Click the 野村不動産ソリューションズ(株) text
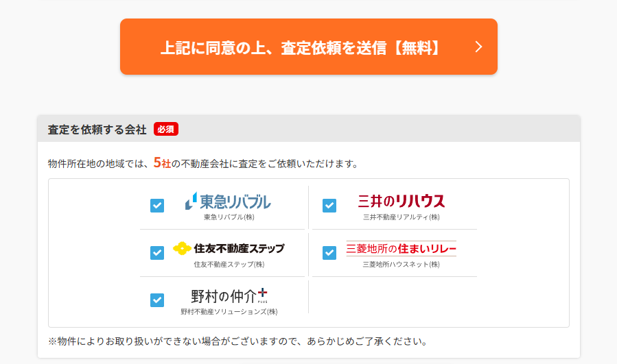The width and height of the screenshot is (617, 364). pos(229,312)
